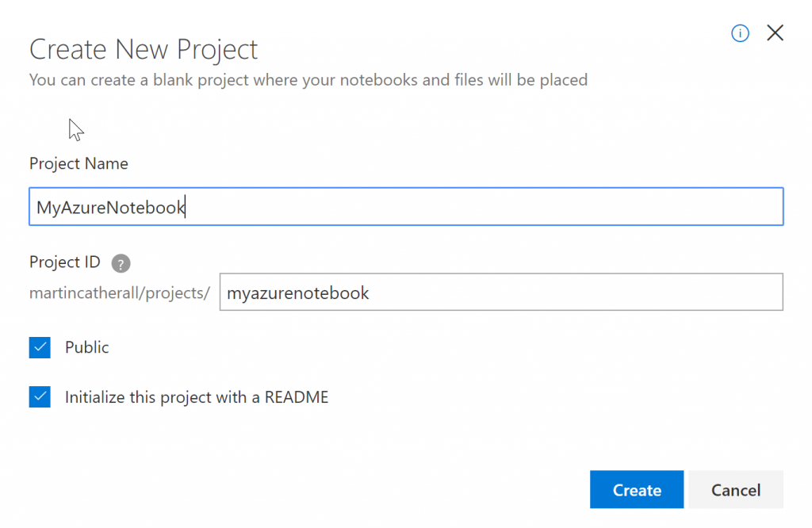This screenshot has width=812, height=528.
Task: Click the 'Project Name' field label
Action: (x=79, y=163)
